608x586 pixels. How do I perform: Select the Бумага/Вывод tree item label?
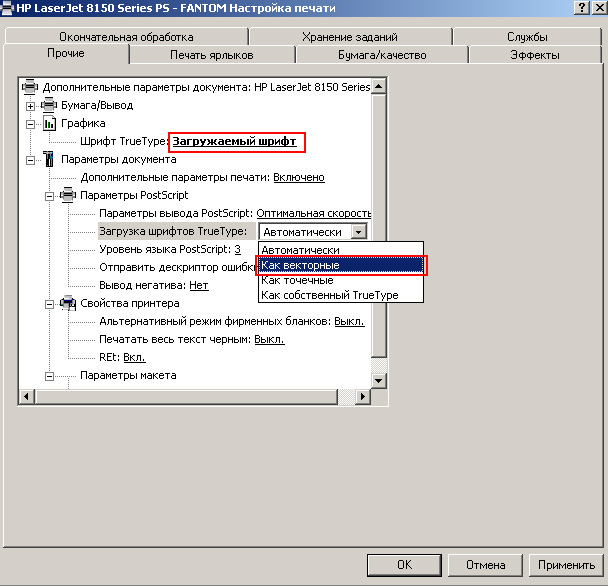pyautogui.click(x=97, y=105)
